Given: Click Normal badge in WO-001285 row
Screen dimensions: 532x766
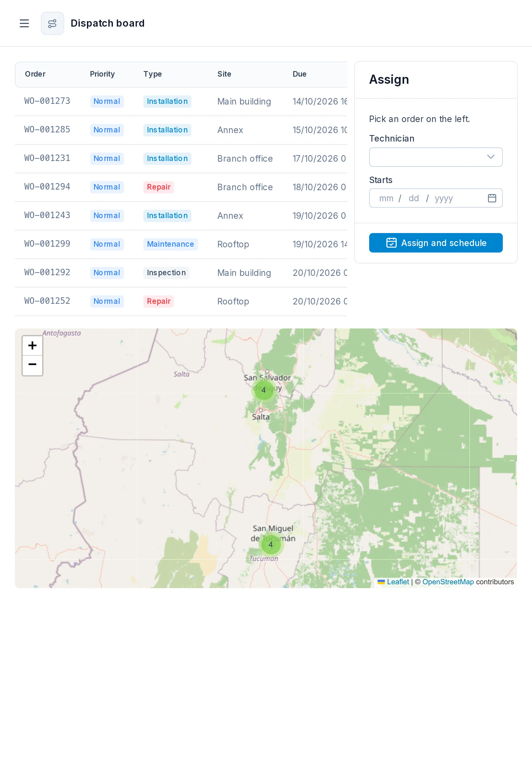Looking at the screenshot, I should (x=107, y=130).
